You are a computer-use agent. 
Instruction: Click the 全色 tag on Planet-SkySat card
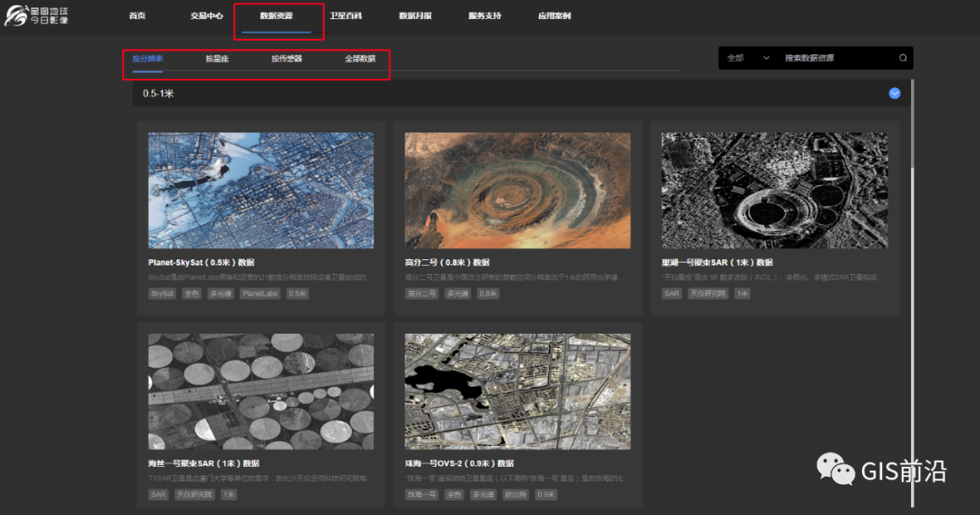(191, 294)
